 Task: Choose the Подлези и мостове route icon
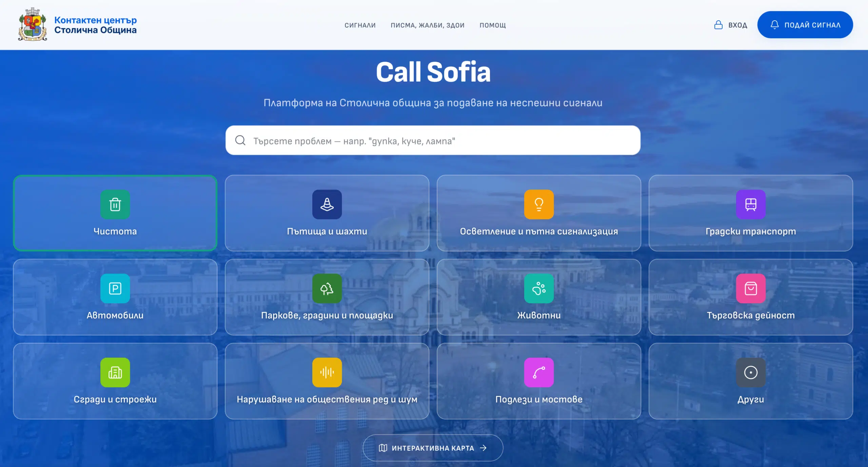[x=539, y=372]
